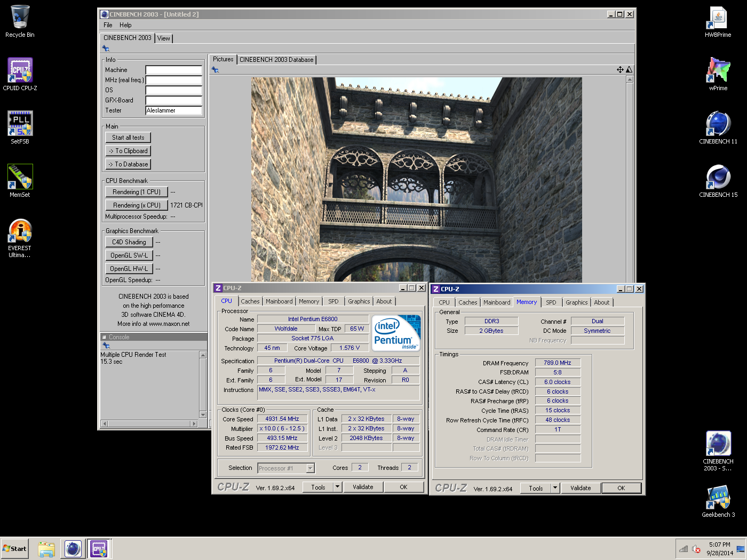The image size is (747, 560).
Task: Click the Tester field containing Aleslammer
Action: 174,110
